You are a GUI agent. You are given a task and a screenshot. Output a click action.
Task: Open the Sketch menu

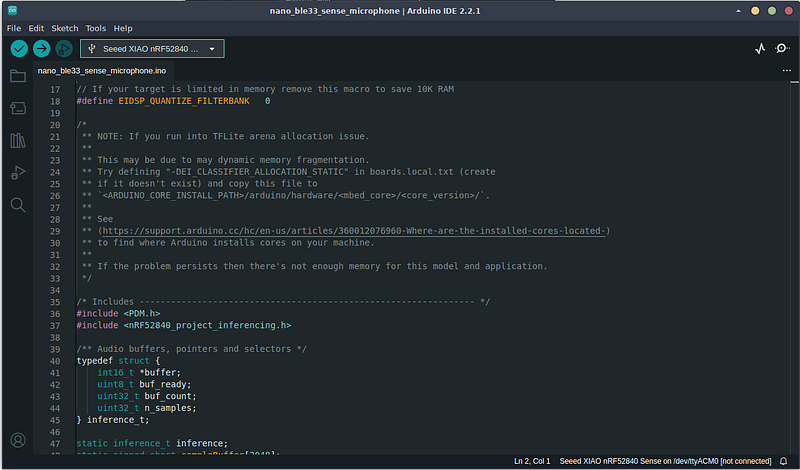[x=65, y=28]
